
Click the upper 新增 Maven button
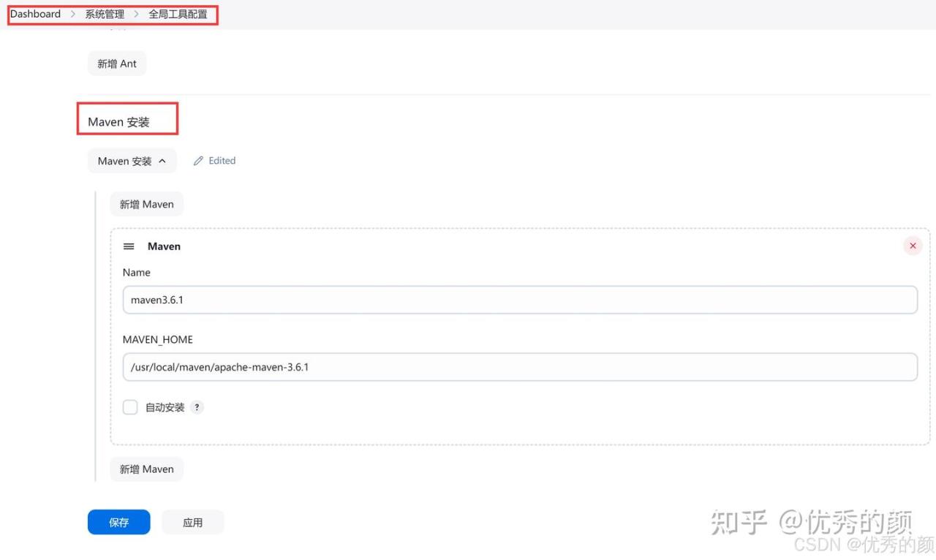click(x=146, y=205)
